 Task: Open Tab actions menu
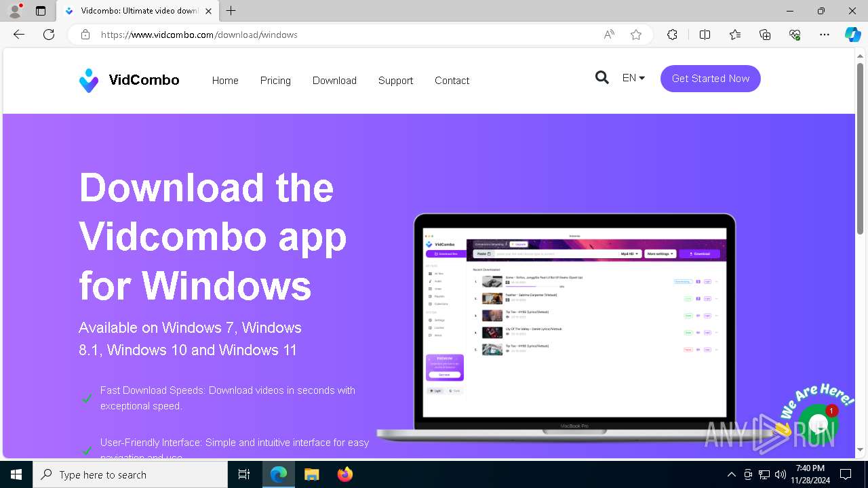click(x=41, y=11)
